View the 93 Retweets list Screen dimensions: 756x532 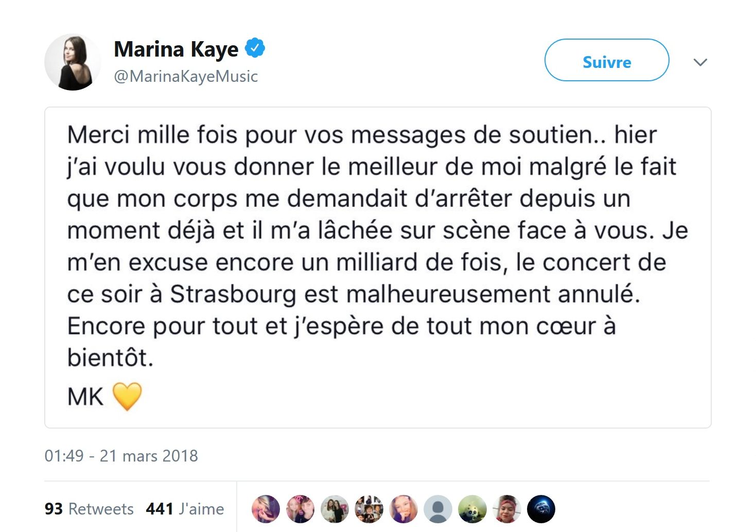89,509
